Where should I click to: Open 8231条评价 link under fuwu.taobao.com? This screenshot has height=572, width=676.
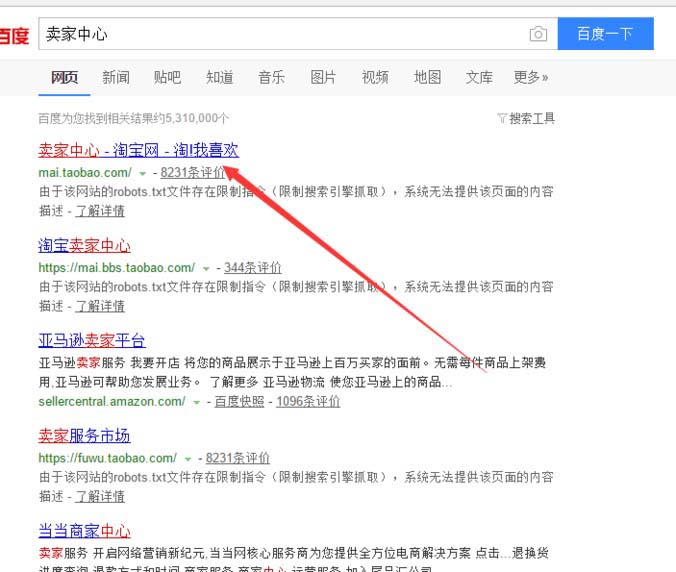tap(238, 458)
